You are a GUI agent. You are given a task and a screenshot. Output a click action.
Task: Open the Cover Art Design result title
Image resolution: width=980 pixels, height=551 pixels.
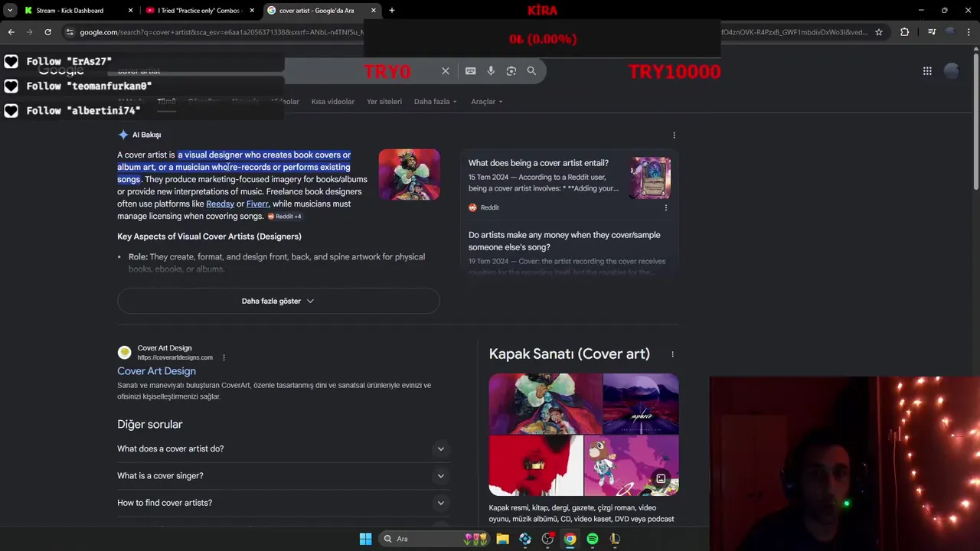(x=156, y=371)
